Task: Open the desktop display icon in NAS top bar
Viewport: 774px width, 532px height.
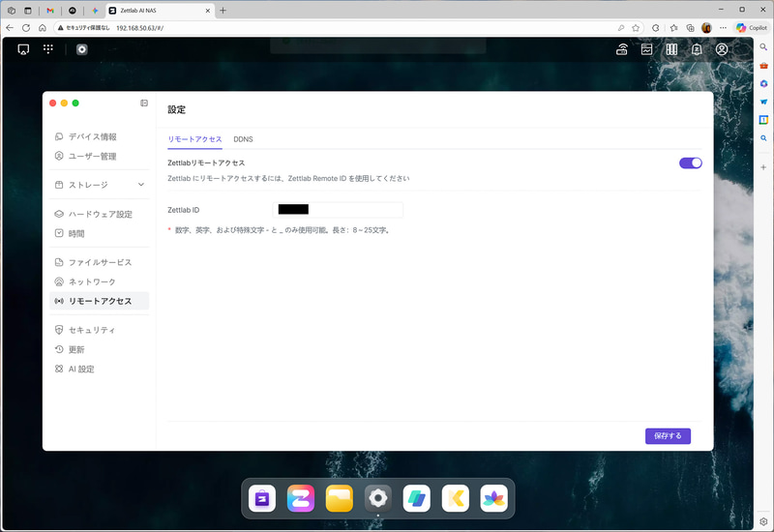Action: click(23, 49)
